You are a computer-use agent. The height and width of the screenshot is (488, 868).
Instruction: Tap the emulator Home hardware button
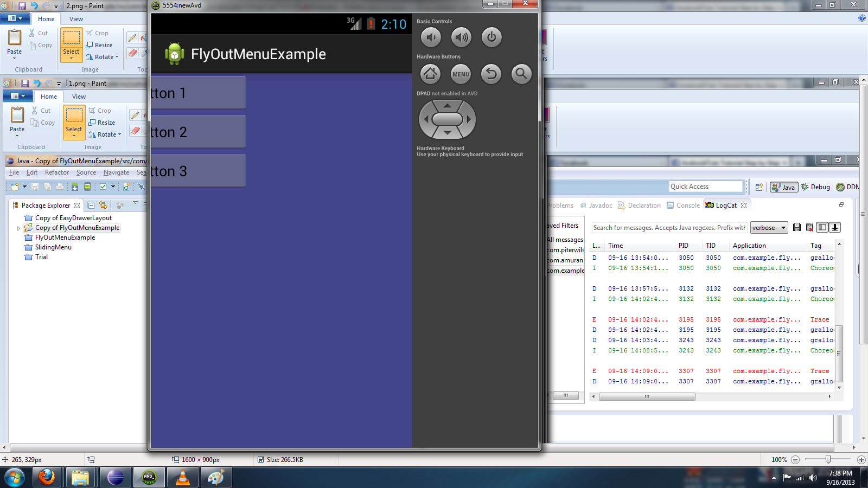coord(431,74)
